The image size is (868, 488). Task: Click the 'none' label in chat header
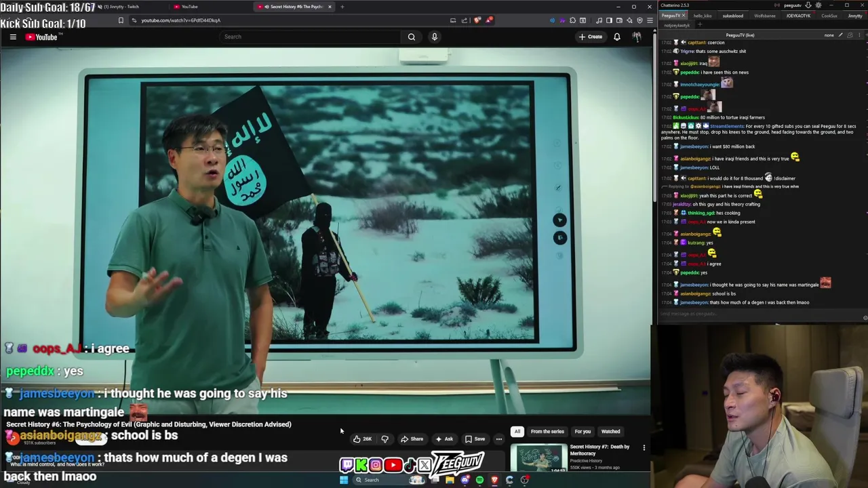click(x=829, y=35)
